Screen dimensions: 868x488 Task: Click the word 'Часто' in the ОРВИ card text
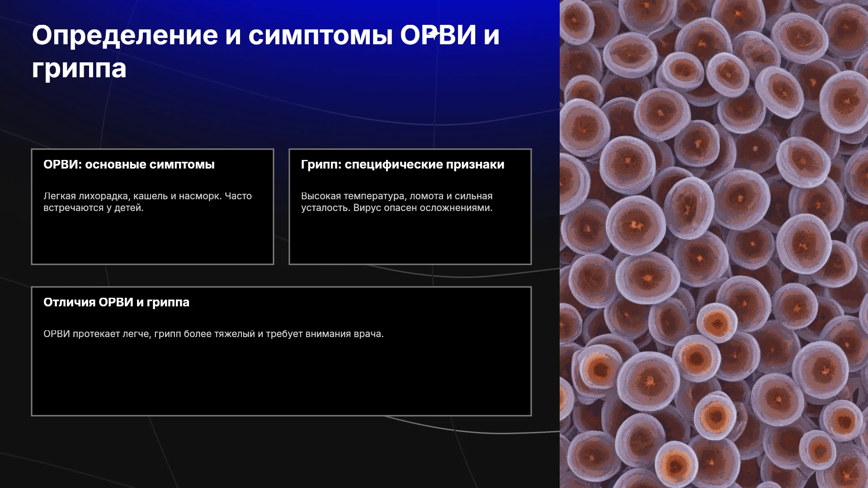tap(238, 196)
